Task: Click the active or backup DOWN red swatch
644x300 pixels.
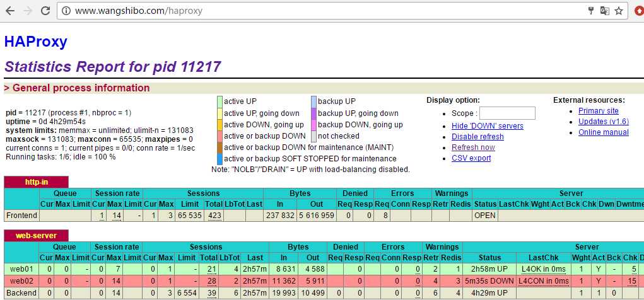Action: pos(220,136)
